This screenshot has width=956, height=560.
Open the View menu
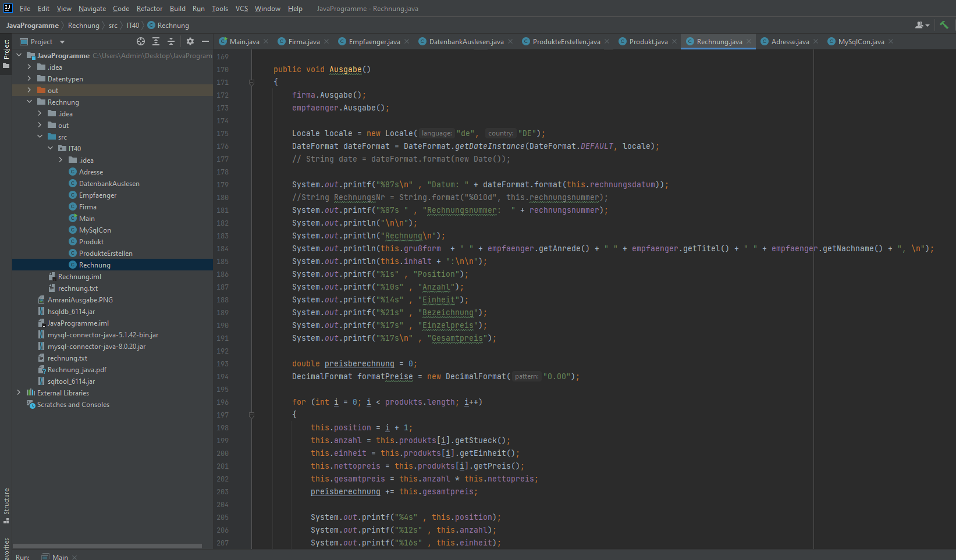coord(64,9)
